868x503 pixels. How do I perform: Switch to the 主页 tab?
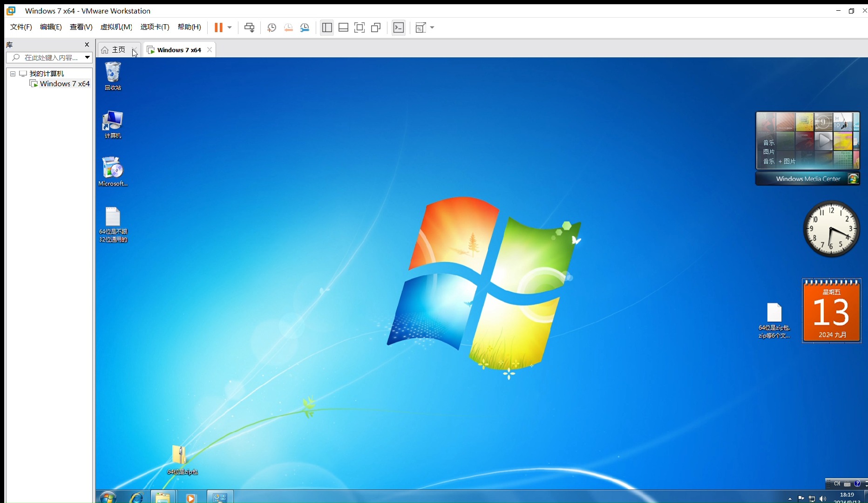[x=119, y=50]
